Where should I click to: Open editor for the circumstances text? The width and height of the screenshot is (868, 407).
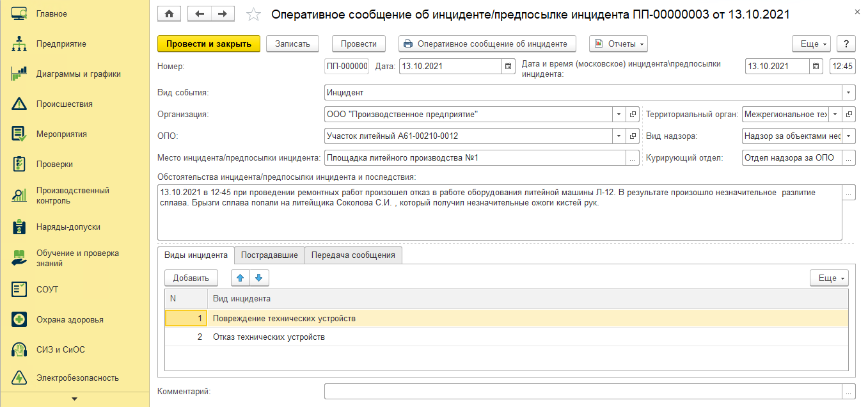pos(849,192)
